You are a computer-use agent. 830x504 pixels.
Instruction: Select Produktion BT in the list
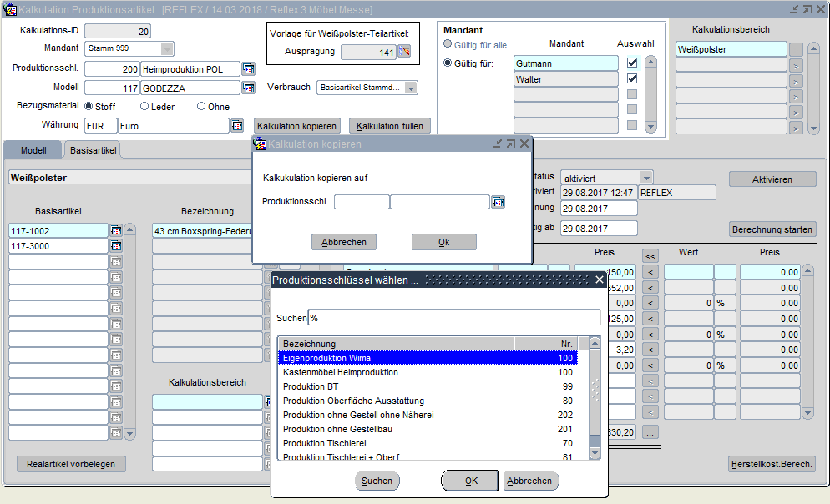click(311, 386)
